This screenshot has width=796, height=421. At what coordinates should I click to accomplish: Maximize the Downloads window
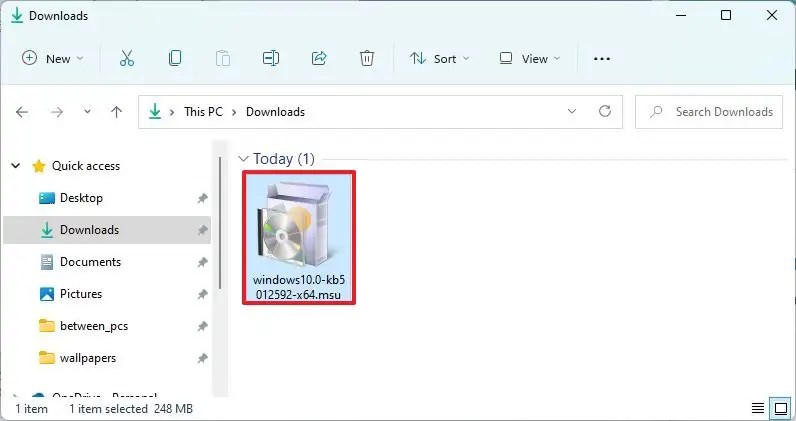[726, 15]
